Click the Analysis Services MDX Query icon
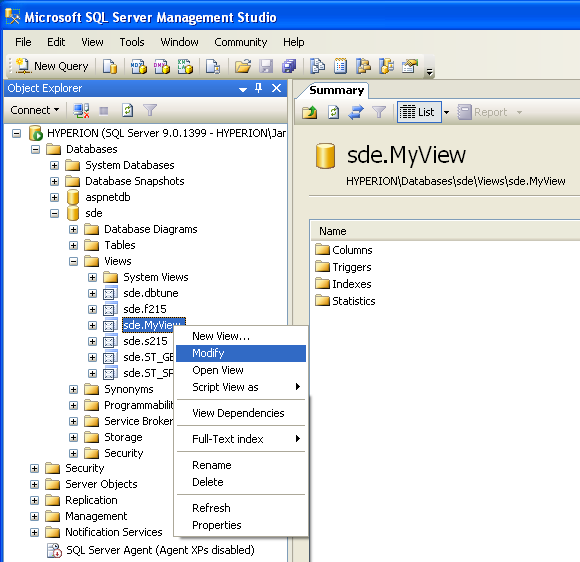 139,66
